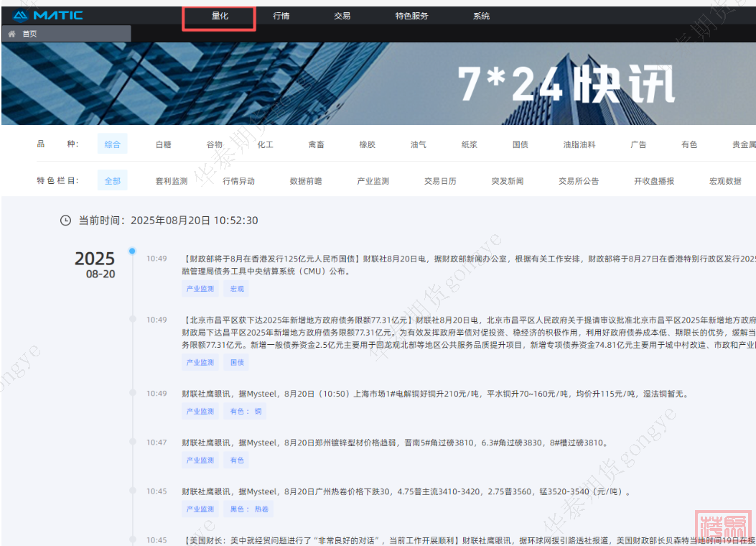756x546 pixels.
Task: Open the 交易 menu in top bar
Action: (342, 16)
